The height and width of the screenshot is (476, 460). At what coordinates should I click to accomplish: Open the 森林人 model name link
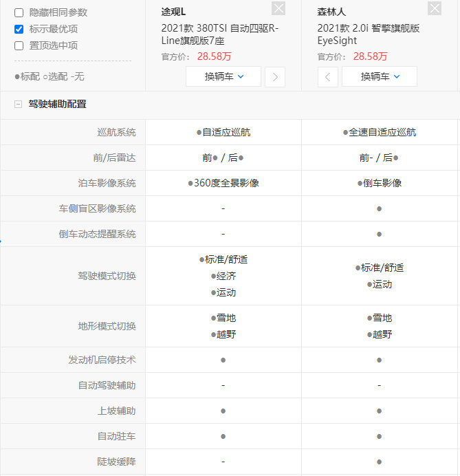pos(331,12)
